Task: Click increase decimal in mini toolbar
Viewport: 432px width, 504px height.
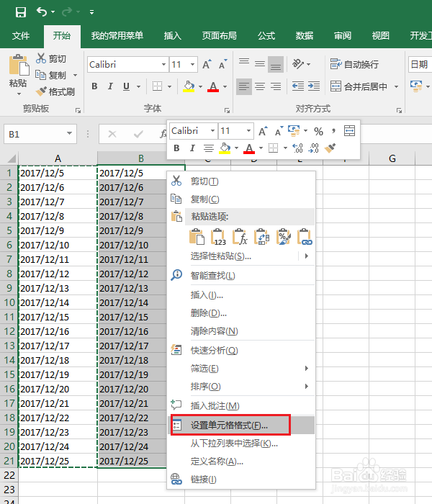Action: (x=297, y=148)
